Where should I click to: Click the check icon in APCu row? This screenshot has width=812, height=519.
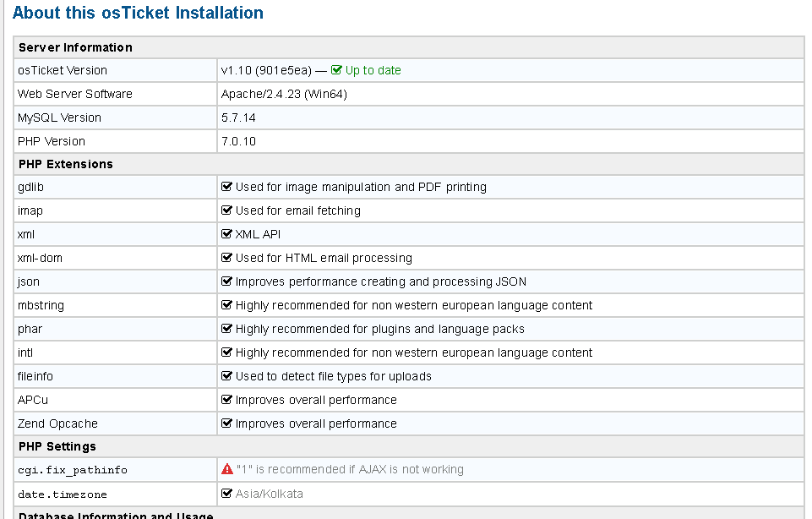coord(226,399)
